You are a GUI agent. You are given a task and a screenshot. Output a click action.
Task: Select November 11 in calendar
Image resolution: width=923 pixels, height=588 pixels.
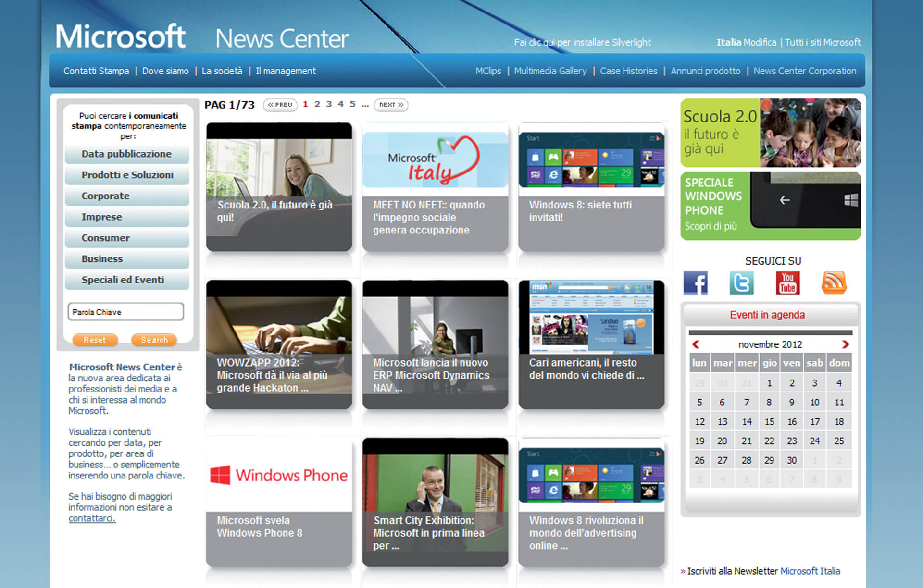[839, 402]
